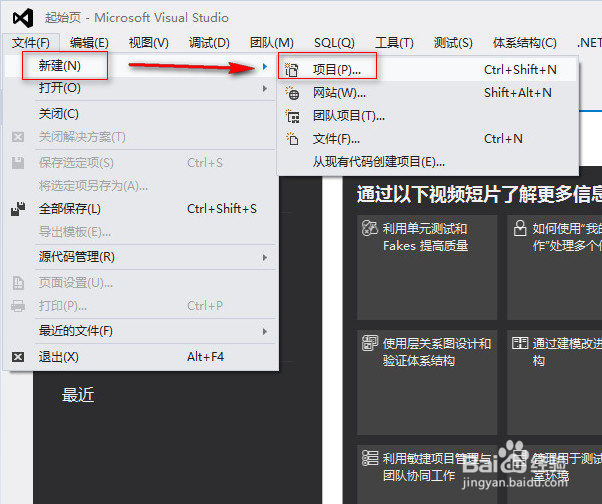The image size is (602, 504).
Task: Select 页面设置(U)... menu entry
Action: [x=141, y=283]
